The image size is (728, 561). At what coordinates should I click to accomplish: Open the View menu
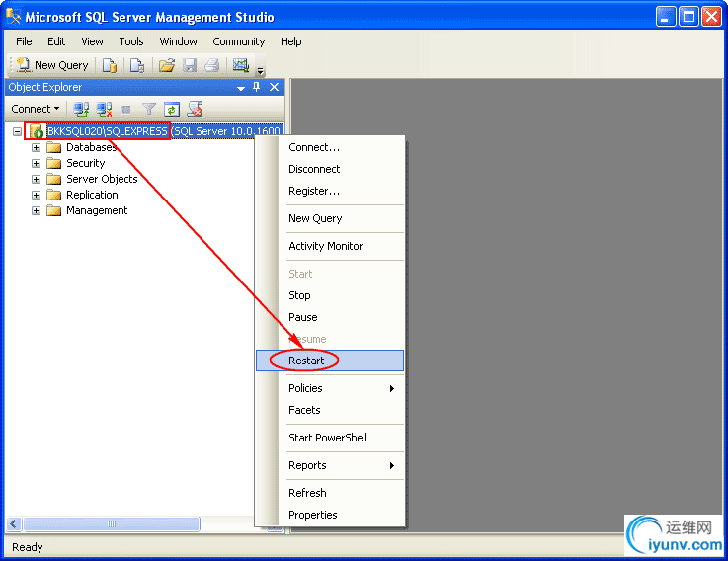92,41
